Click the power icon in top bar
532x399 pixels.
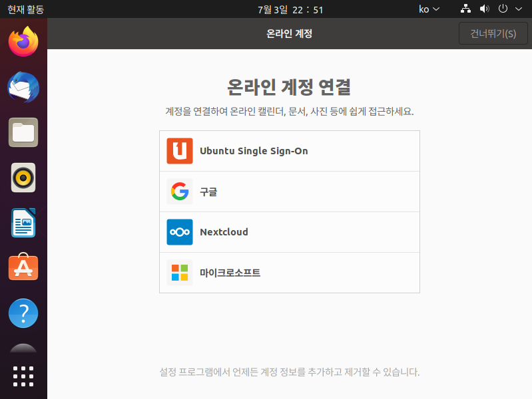[503, 9]
